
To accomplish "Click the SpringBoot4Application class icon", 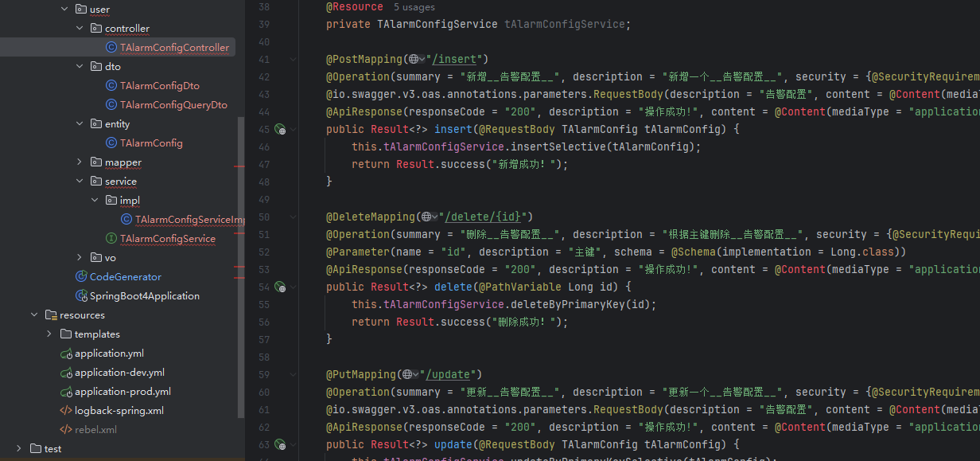I will [81, 296].
